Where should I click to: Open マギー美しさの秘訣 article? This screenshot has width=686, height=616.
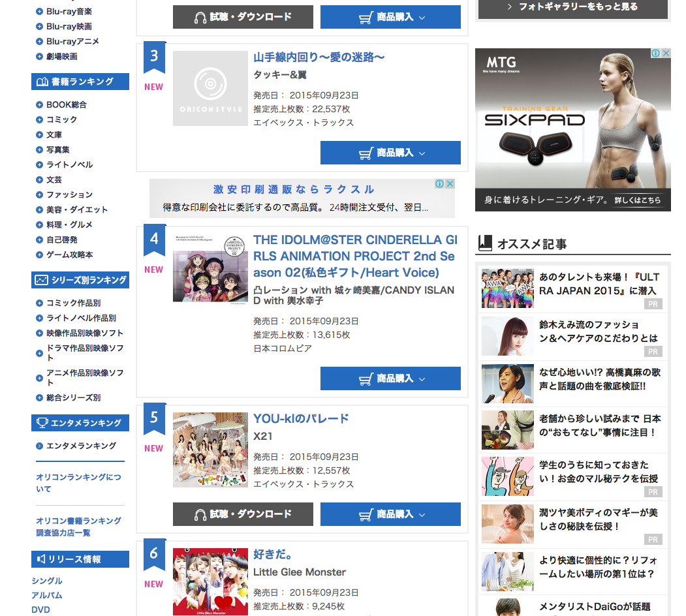[x=572, y=524]
